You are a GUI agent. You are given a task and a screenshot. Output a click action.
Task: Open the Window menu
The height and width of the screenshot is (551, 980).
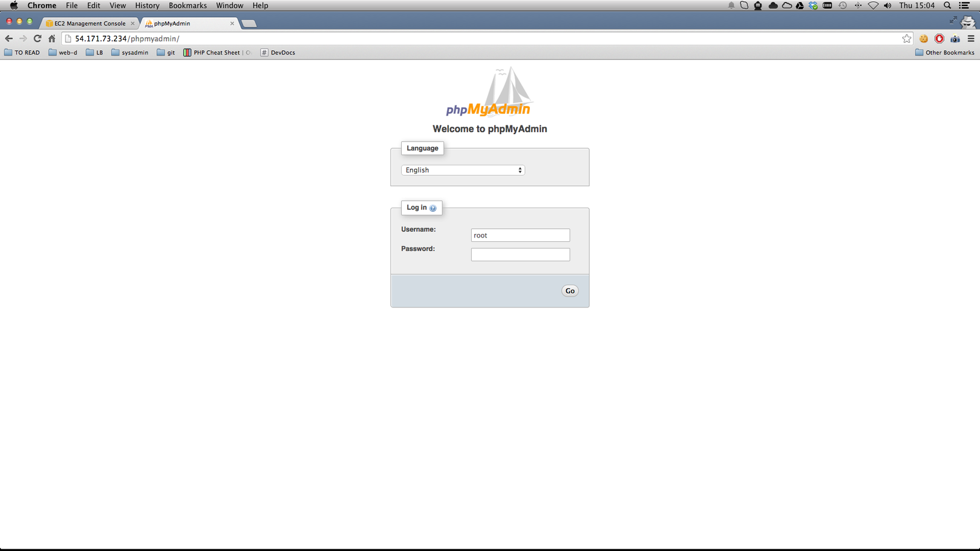click(230, 6)
